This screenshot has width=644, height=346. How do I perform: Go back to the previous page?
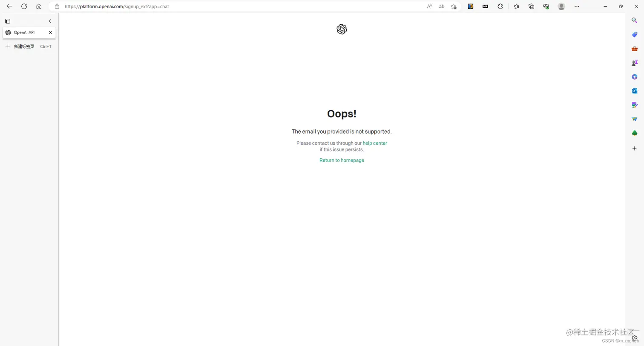click(9, 6)
